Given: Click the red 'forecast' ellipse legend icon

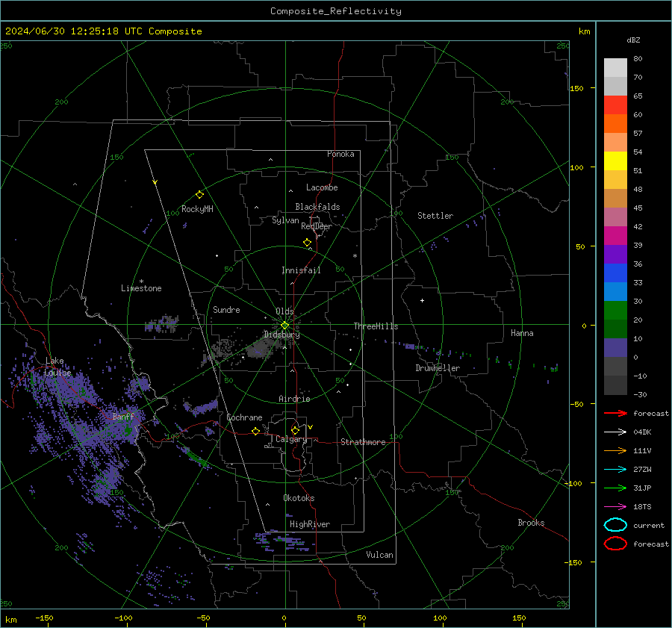Looking at the screenshot, I should (x=615, y=544).
